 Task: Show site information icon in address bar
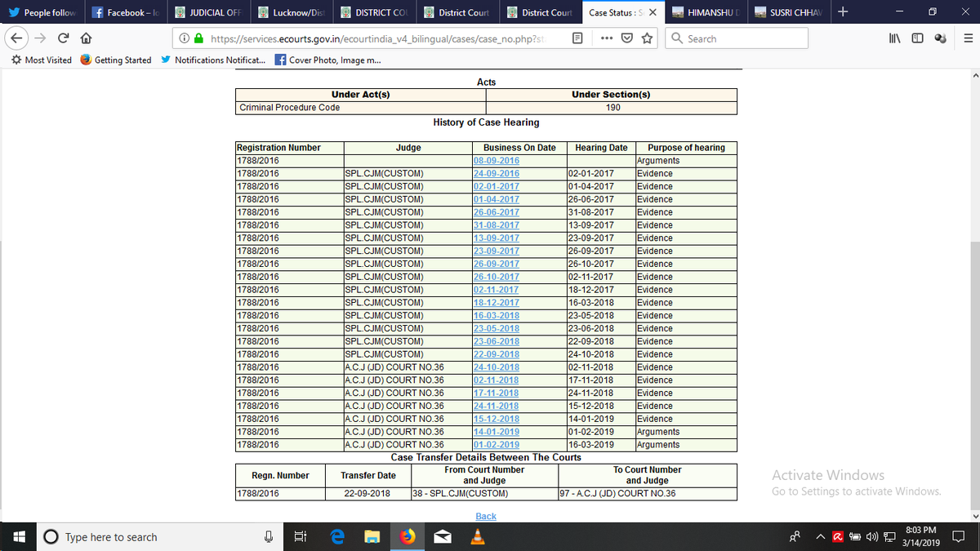click(x=185, y=38)
